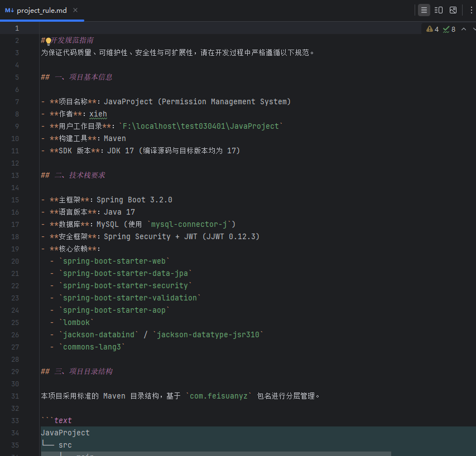
Task: Jump to previous highlighted problem arrow
Action: pyautogui.click(x=463, y=29)
